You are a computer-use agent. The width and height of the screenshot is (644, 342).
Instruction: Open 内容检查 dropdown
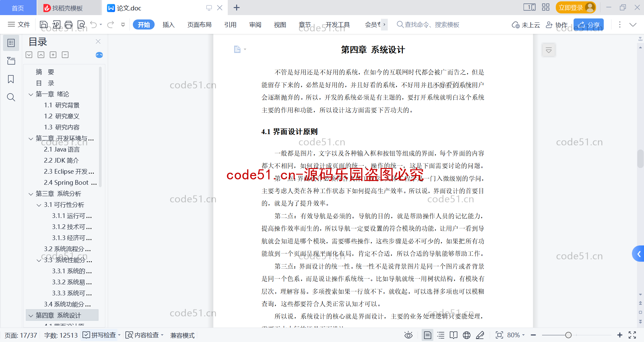[x=144, y=335]
